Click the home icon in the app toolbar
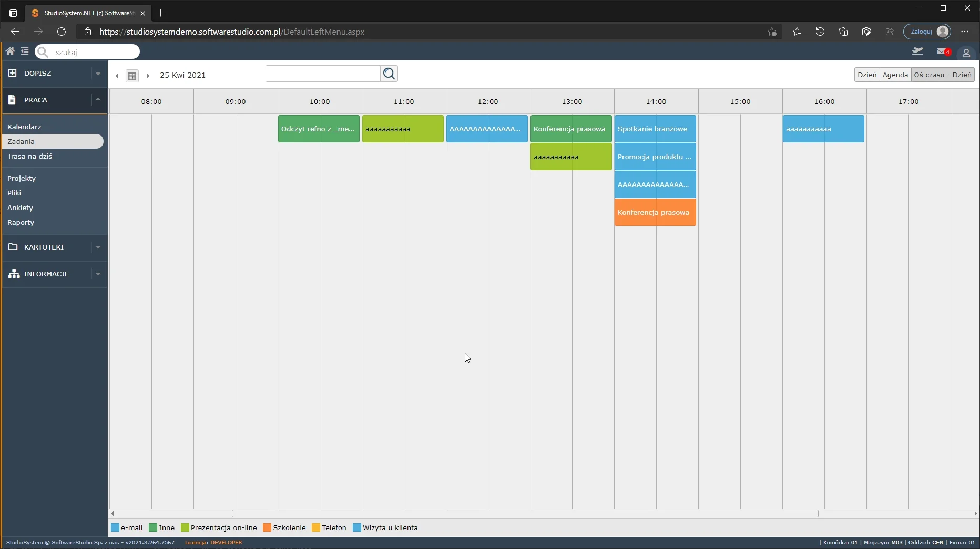 pyautogui.click(x=10, y=51)
